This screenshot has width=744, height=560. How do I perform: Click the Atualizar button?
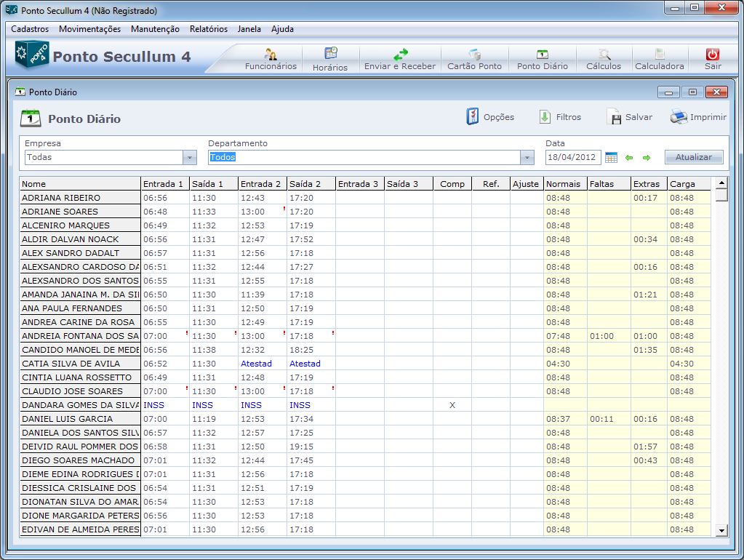click(x=694, y=157)
